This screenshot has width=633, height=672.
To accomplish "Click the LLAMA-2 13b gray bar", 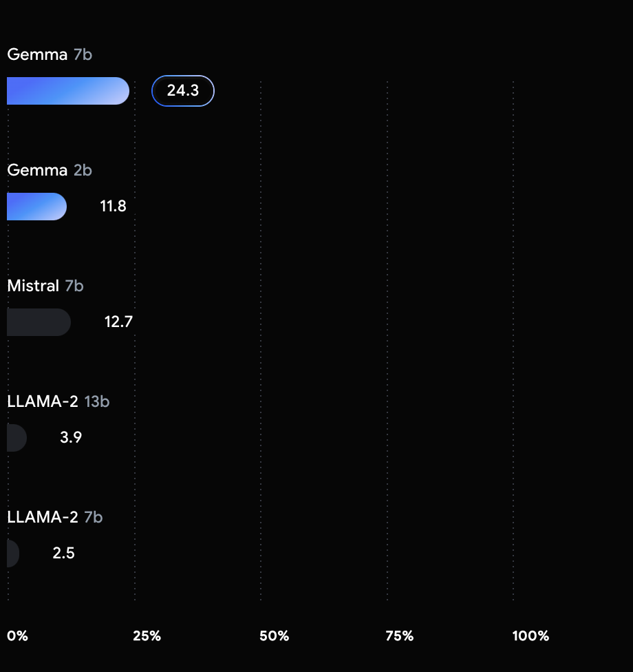I will (x=17, y=438).
